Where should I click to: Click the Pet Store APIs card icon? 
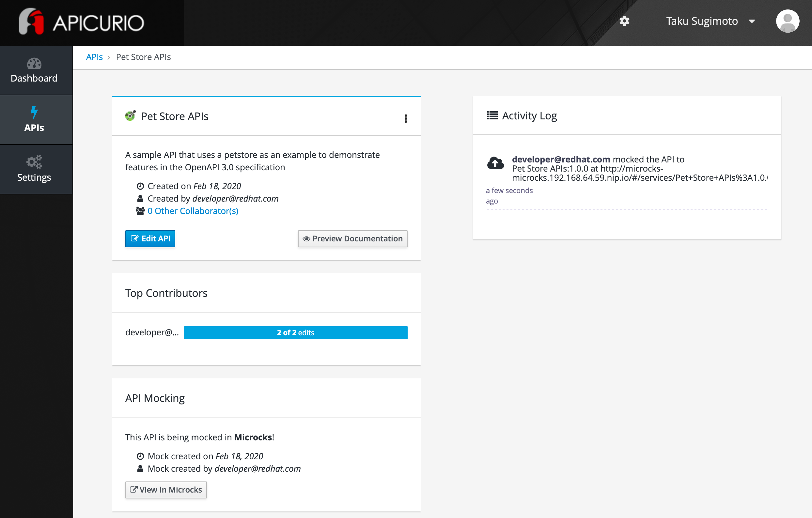pyautogui.click(x=130, y=115)
